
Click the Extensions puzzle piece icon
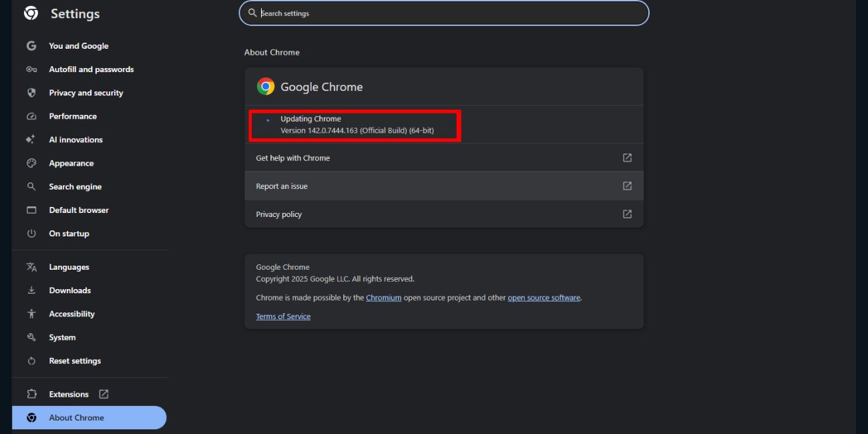[31, 394]
